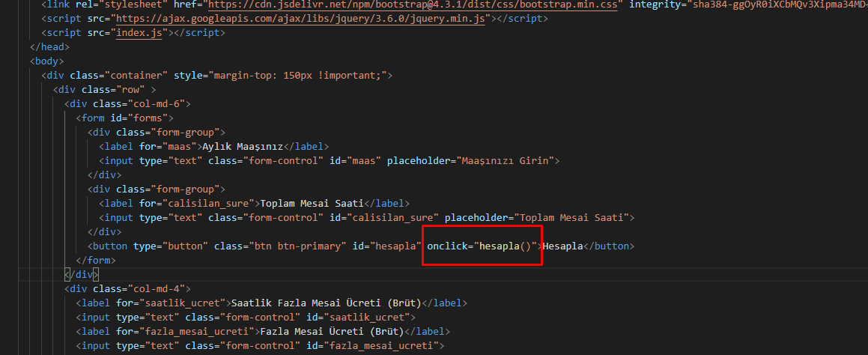
Task: Click the "Maaşınızı Girin" placeholder value
Action: point(497,161)
